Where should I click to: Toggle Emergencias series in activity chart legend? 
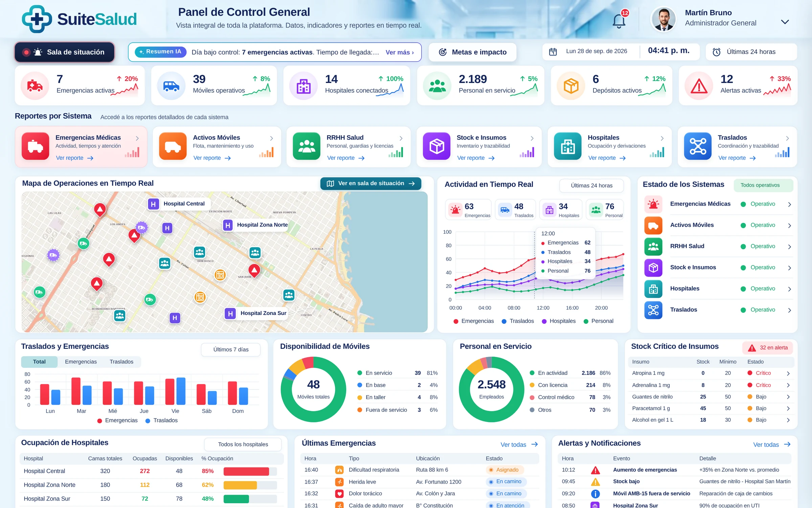pyautogui.click(x=474, y=321)
